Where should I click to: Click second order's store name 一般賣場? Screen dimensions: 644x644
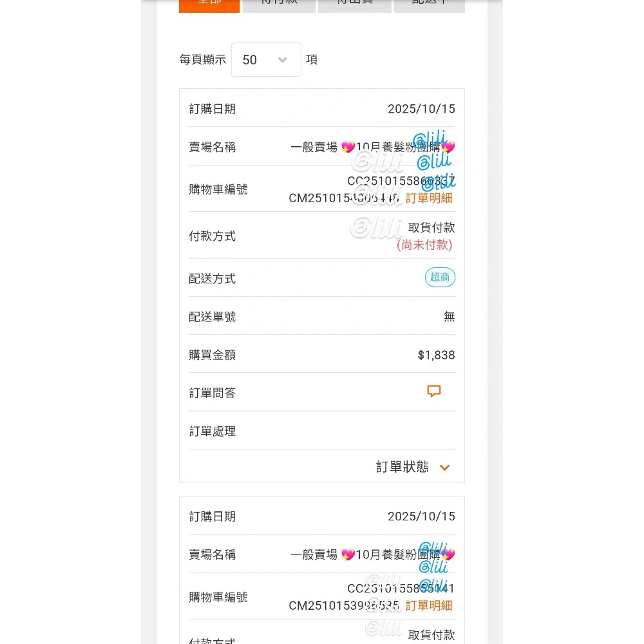coord(314,555)
